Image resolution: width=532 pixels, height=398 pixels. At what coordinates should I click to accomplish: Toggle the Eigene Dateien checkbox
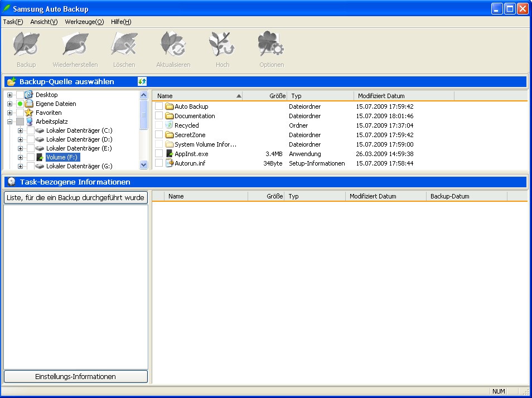click(20, 104)
